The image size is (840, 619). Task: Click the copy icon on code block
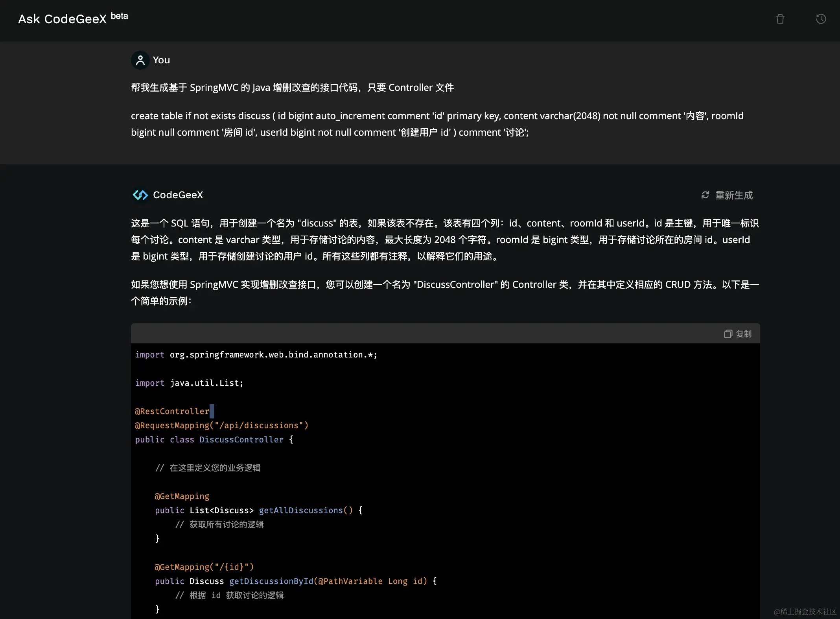click(728, 334)
